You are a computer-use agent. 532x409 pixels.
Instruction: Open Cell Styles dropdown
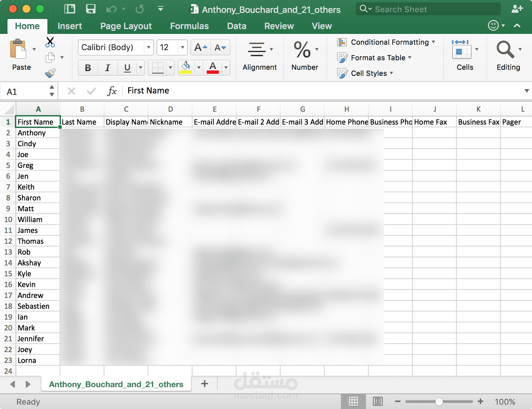click(365, 73)
